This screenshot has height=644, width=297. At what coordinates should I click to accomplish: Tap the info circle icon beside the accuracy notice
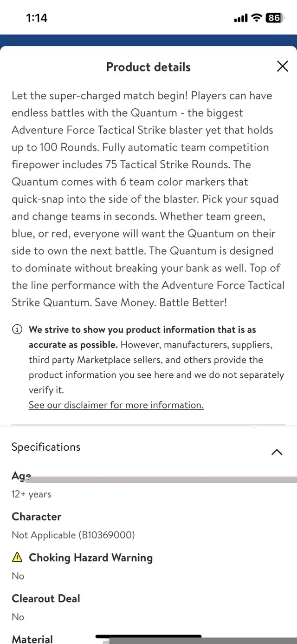17,330
